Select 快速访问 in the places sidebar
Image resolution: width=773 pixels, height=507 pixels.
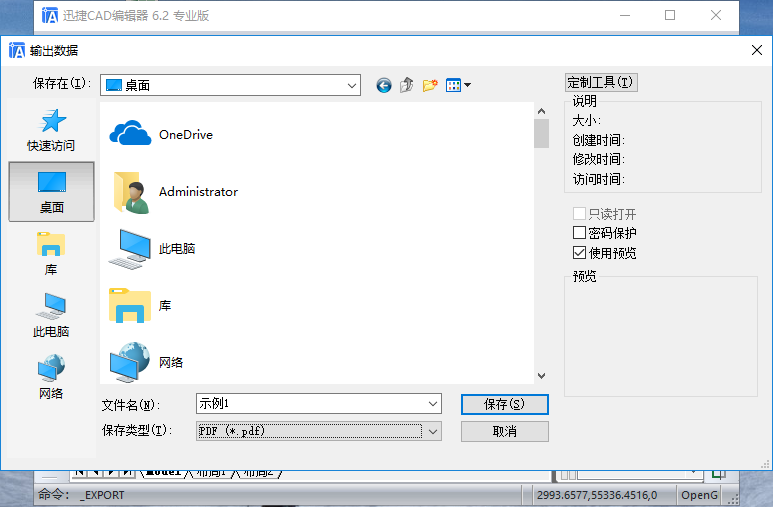(51, 130)
